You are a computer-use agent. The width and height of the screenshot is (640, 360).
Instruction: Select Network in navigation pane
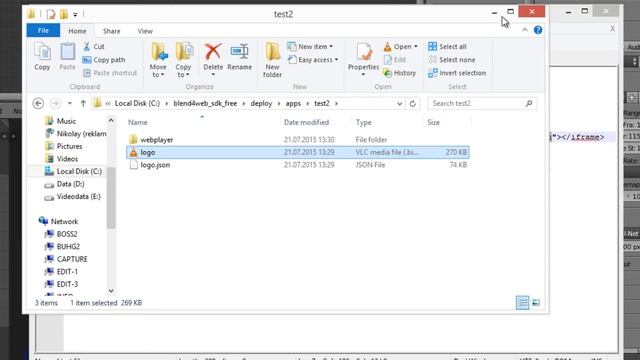pyautogui.click(x=64, y=221)
